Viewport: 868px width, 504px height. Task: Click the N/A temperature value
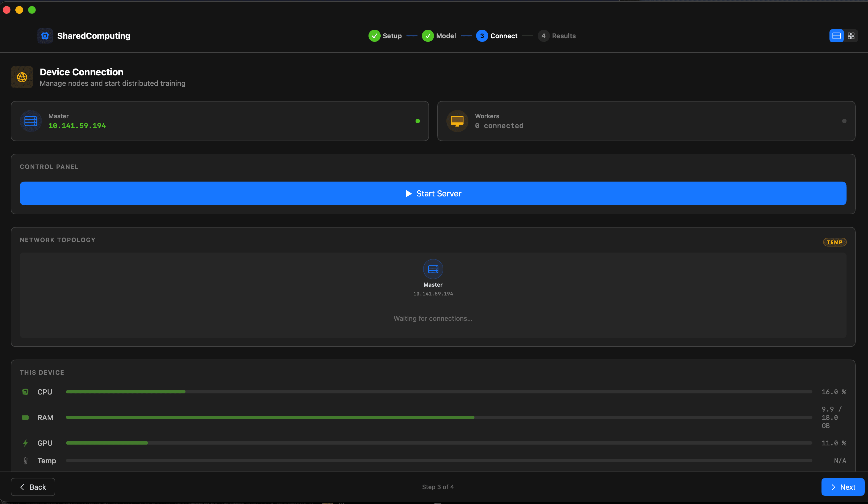point(840,461)
